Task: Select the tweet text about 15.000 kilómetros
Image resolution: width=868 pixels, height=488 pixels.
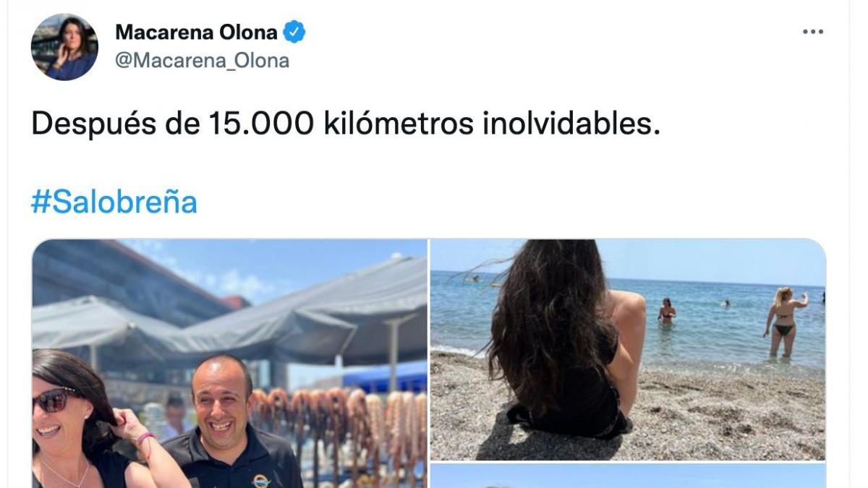Action: click(x=346, y=124)
